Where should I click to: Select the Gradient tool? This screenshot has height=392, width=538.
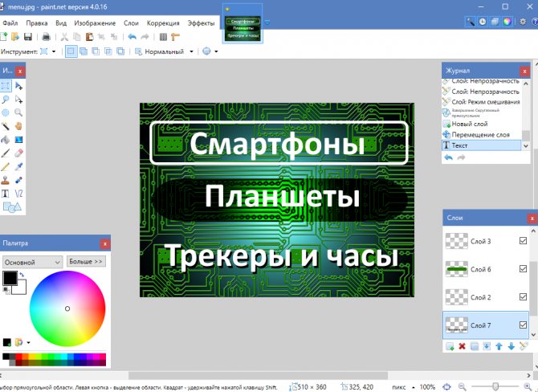coord(19,140)
